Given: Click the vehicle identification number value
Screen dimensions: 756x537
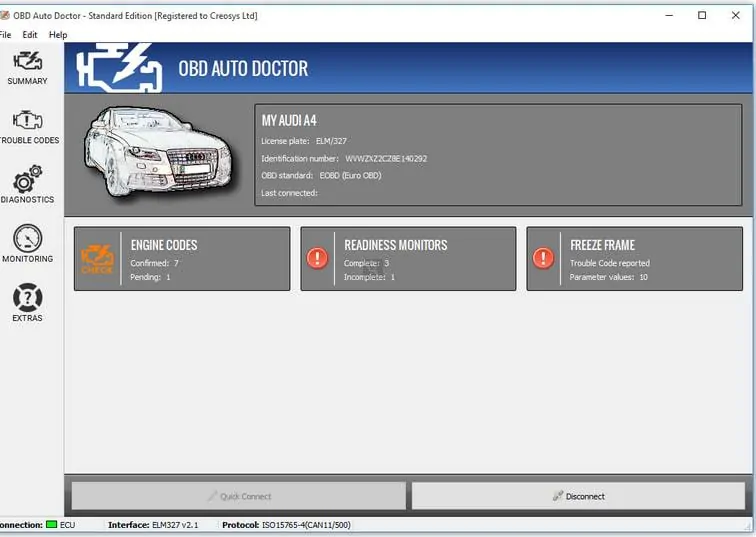Looking at the screenshot, I should tap(386, 159).
